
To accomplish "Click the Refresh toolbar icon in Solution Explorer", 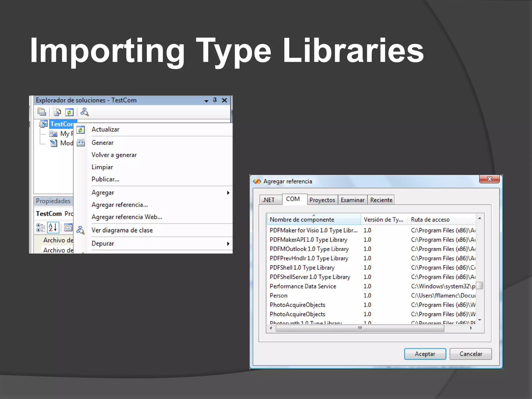I will 69,112.
